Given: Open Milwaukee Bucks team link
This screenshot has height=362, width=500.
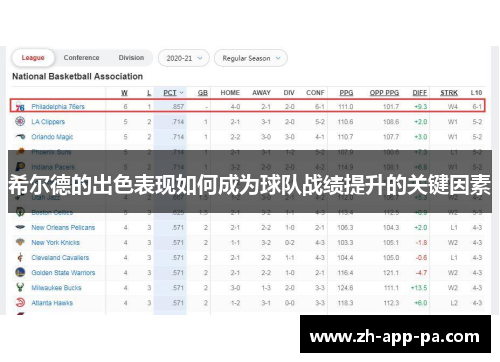Looking at the screenshot, I should point(56,288).
